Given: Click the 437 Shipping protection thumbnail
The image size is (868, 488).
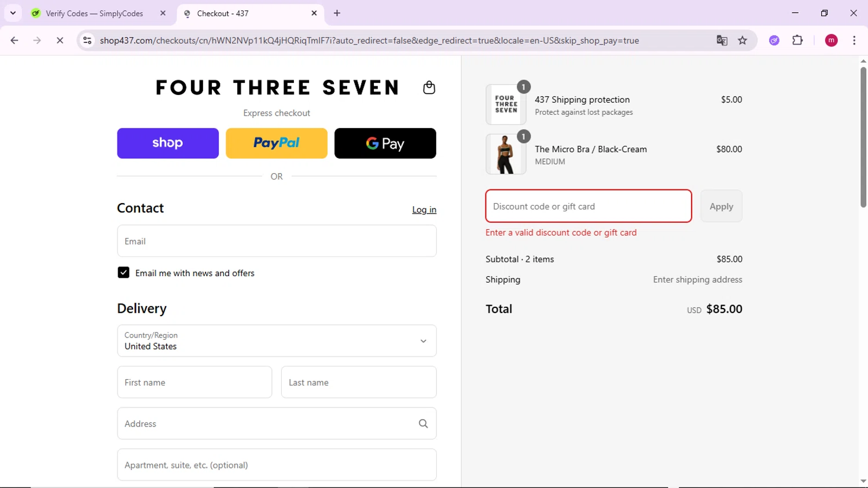Looking at the screenshot, I should coord(506,104).
